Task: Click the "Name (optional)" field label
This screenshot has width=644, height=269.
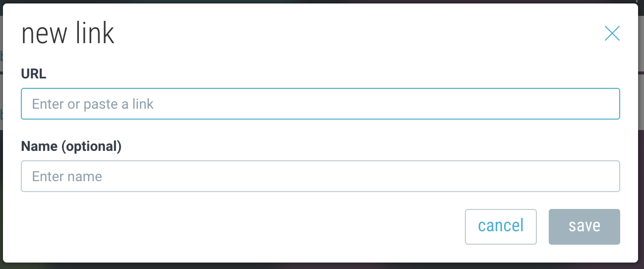Action: 71,146
